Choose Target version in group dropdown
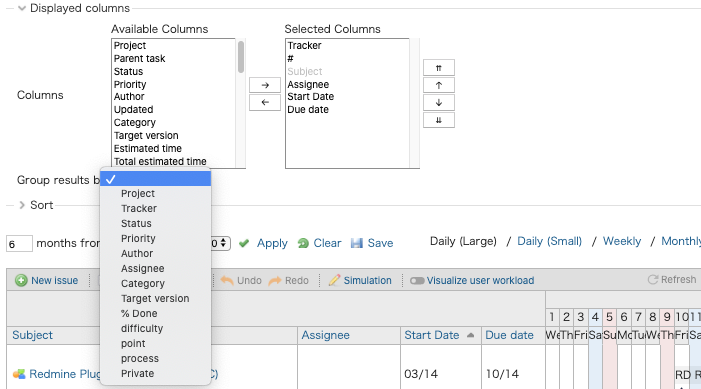Image resolution: width=701 pixels, height=389 pixels. (155, 298)
